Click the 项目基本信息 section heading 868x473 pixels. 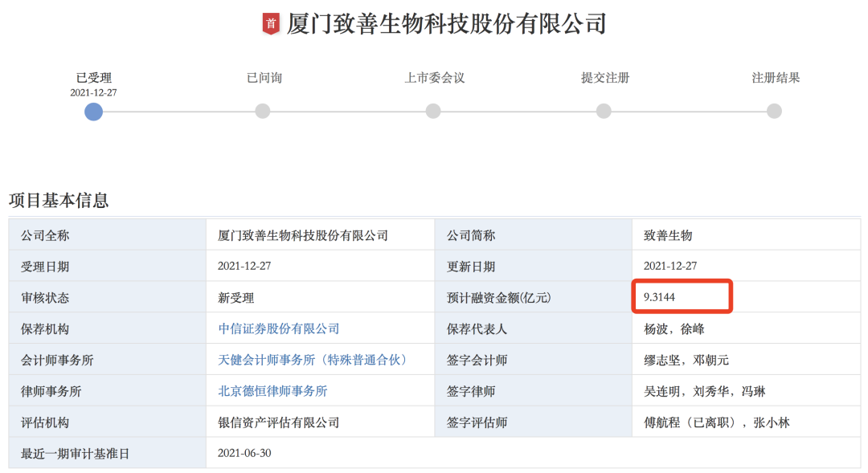(x=59, y=200)
